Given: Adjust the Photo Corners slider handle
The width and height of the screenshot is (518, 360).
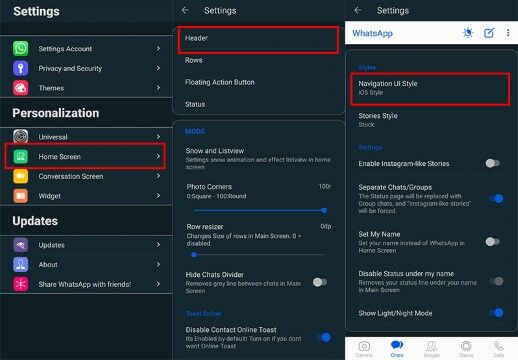Looking at the screenshot, I should click(324, 210).
